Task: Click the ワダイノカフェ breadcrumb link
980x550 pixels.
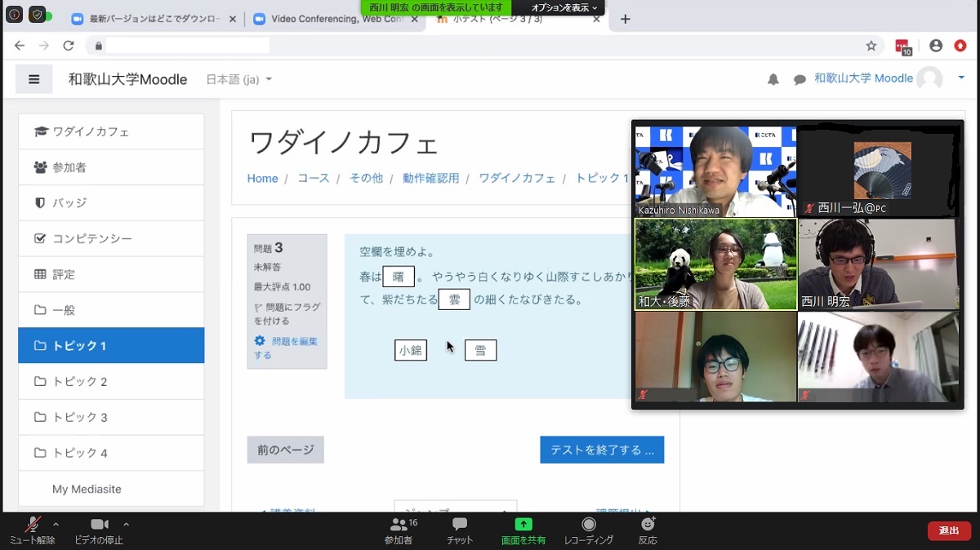Action: pos(517,178)
